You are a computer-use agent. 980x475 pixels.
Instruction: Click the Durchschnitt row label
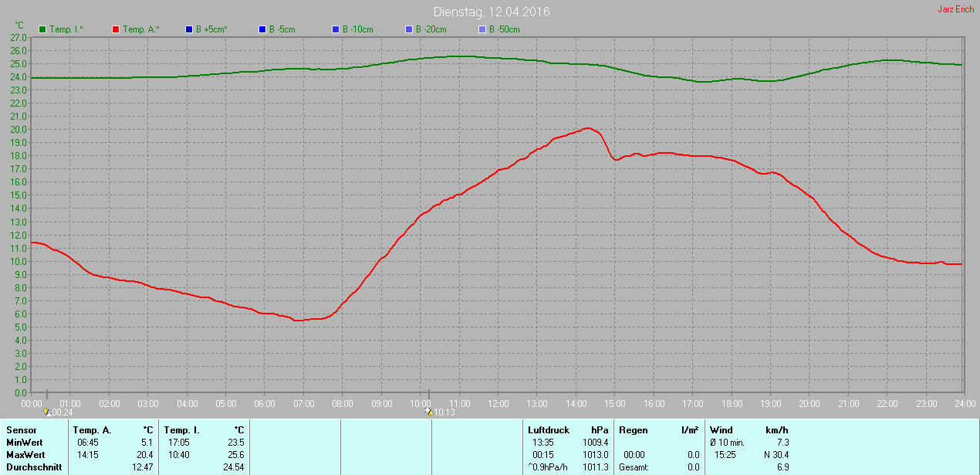(33, 467)
